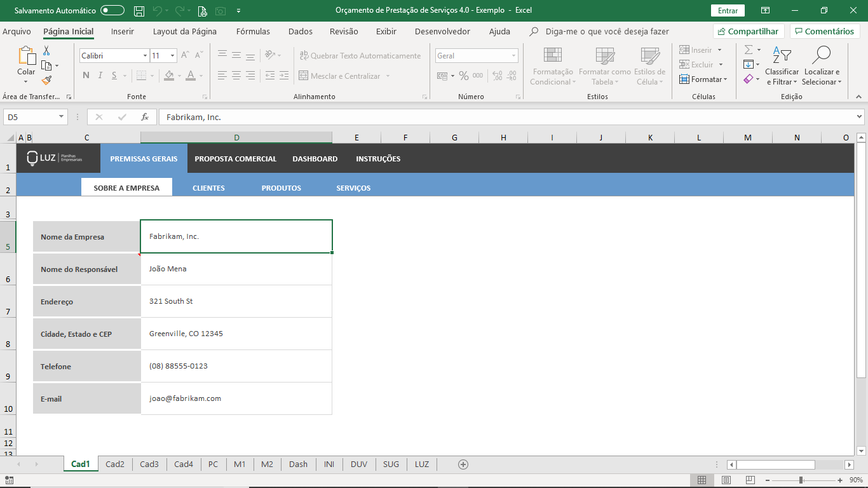Viewport: 868px width, 488px height.
Task: Open the Name Box dropdown arrow
Action: point(62,117)
